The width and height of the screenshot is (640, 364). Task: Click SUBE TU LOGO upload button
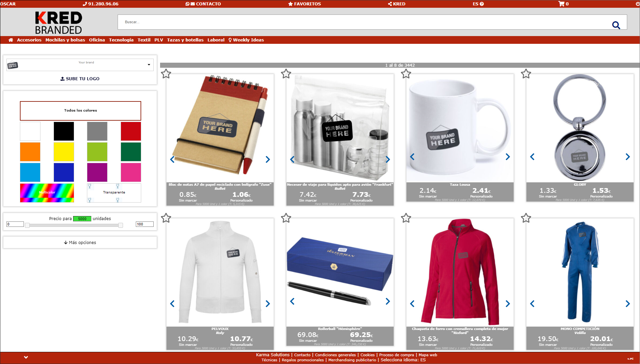pos(80,79)
